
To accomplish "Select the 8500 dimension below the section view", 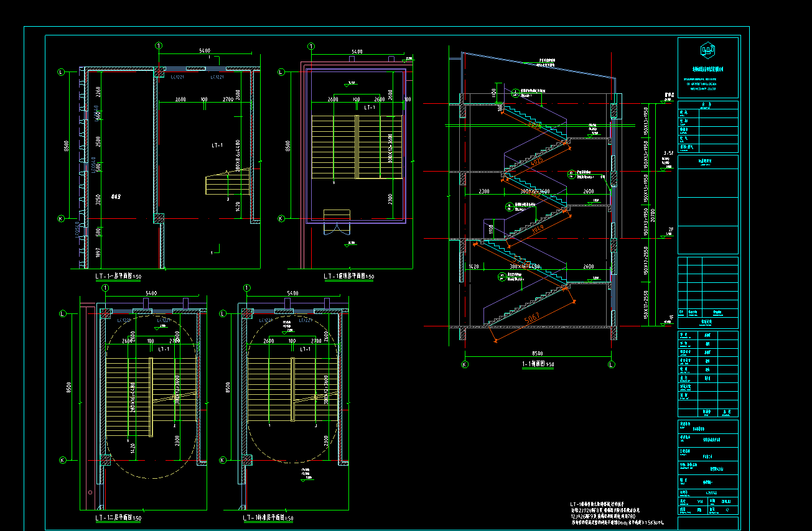I will tap(538, 352).
